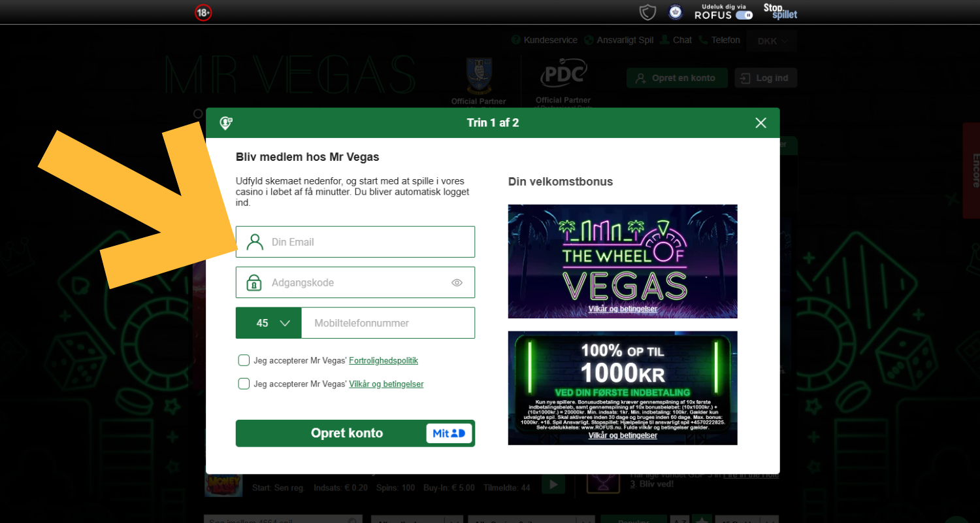The height and width of the screenshot is (523, 980).
Task: Check the Fortrolighedspolitik acceptance checkbox
Action: point(244,360)
